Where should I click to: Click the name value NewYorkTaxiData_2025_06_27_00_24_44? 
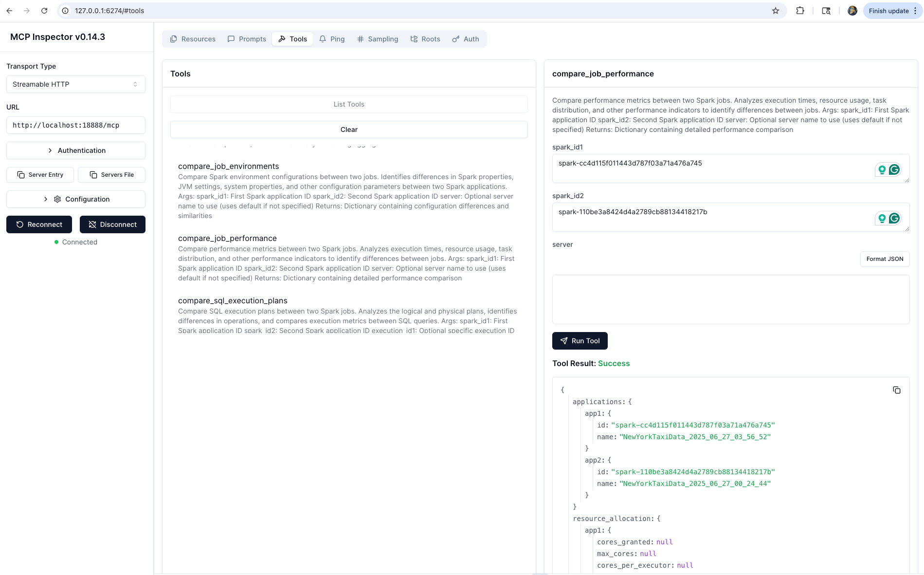coord(695,483)
